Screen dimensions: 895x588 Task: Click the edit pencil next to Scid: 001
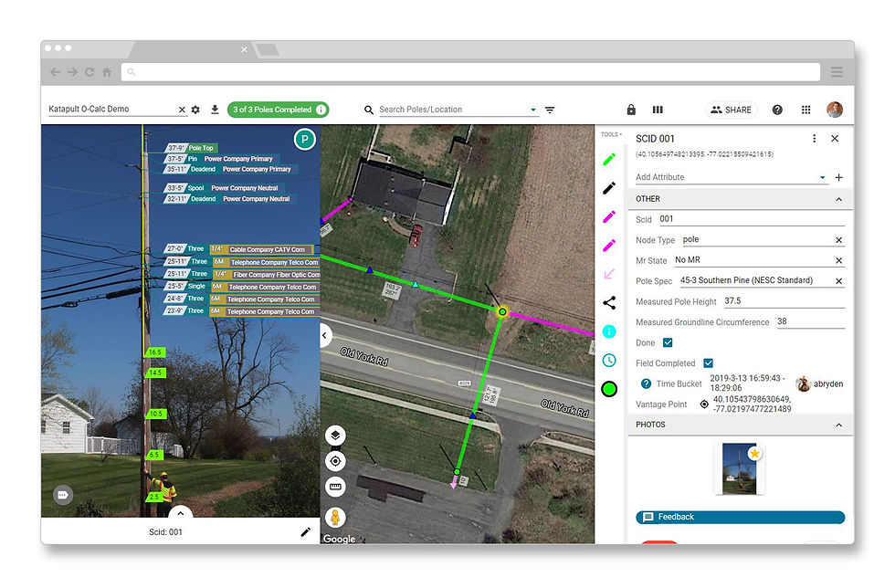[x=305, y=532]
